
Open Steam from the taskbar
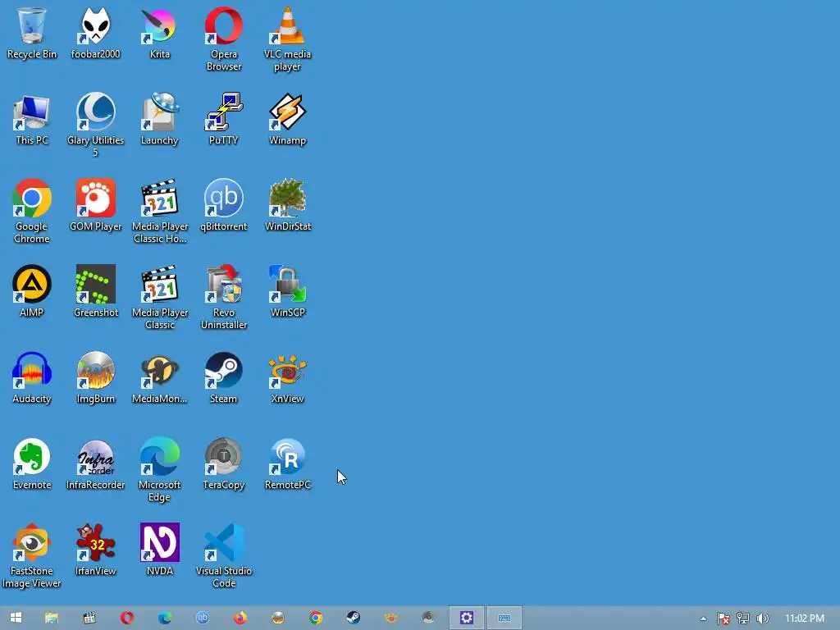point(353,618)
